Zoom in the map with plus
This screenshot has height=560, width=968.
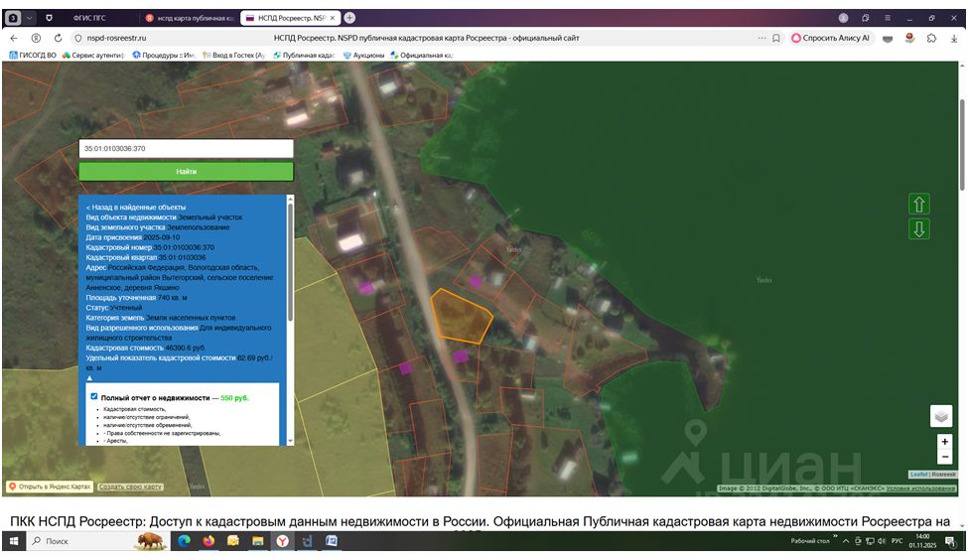point(944,442)
